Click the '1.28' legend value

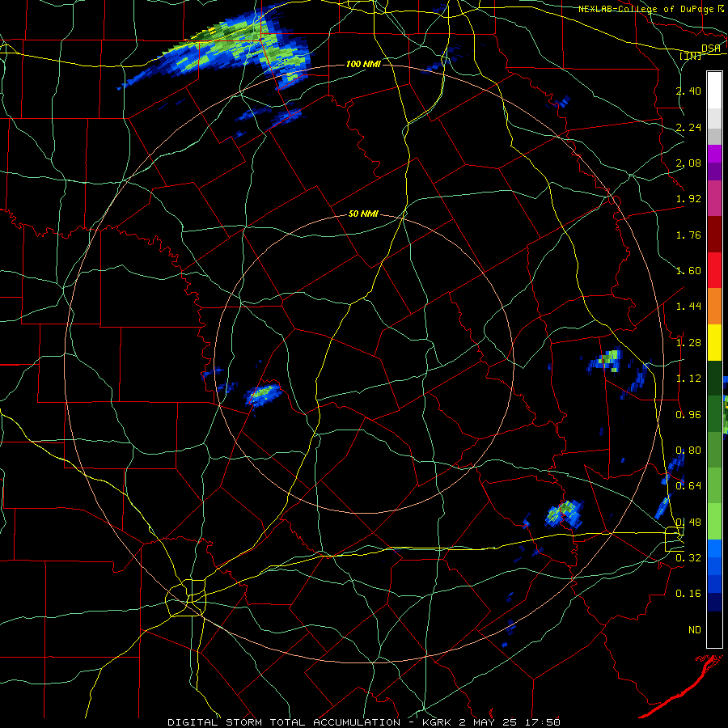pos(688,343)
